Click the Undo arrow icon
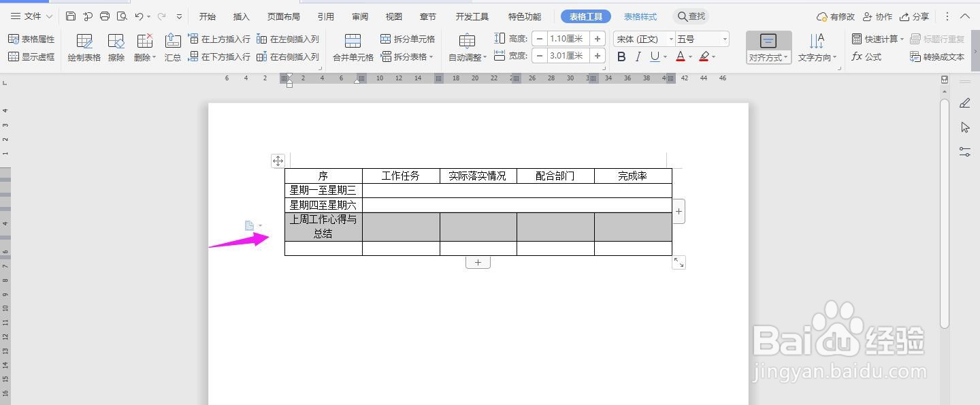980x405 pixels. coord(139,16)
